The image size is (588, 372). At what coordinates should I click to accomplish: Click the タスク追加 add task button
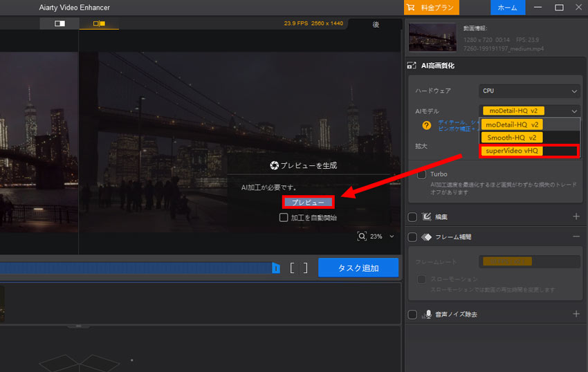click(x=358, y=268)
